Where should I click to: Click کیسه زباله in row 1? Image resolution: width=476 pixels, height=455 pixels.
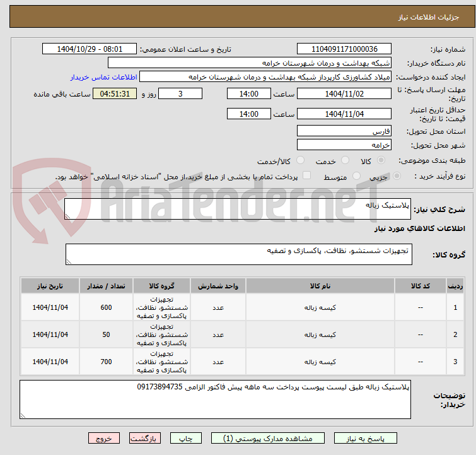(x=320, y=307)
